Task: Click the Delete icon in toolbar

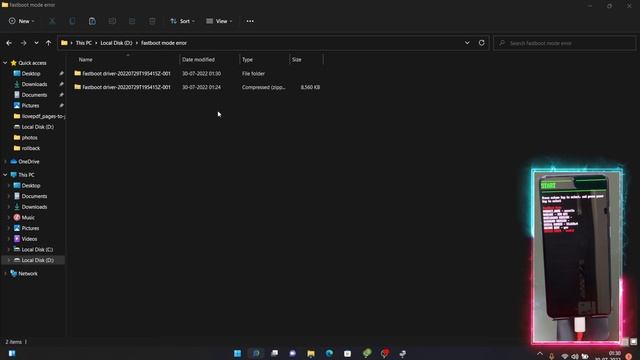Action: click(x=152, y=21)
